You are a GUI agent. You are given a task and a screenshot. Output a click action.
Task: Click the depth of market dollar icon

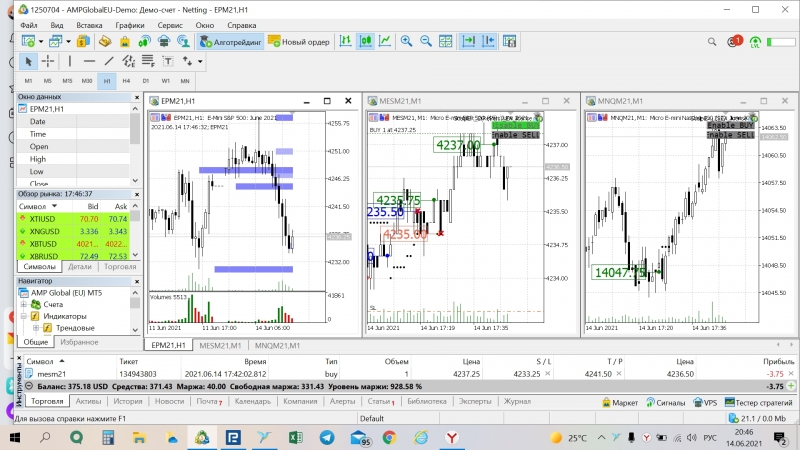pyautogui.click(x=83, y=42)
